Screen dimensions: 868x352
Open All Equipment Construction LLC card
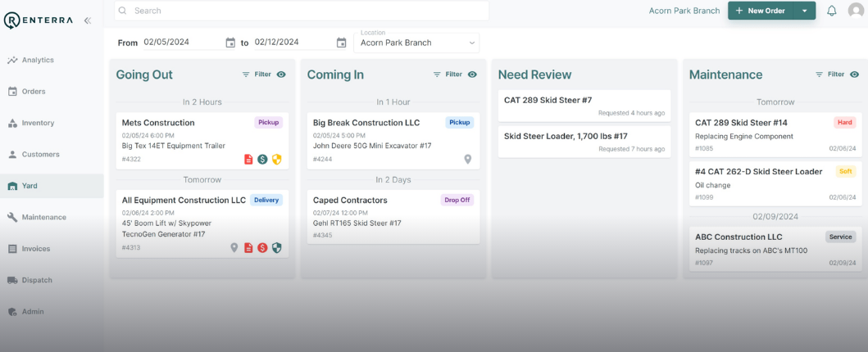click(x=202, y=223)
